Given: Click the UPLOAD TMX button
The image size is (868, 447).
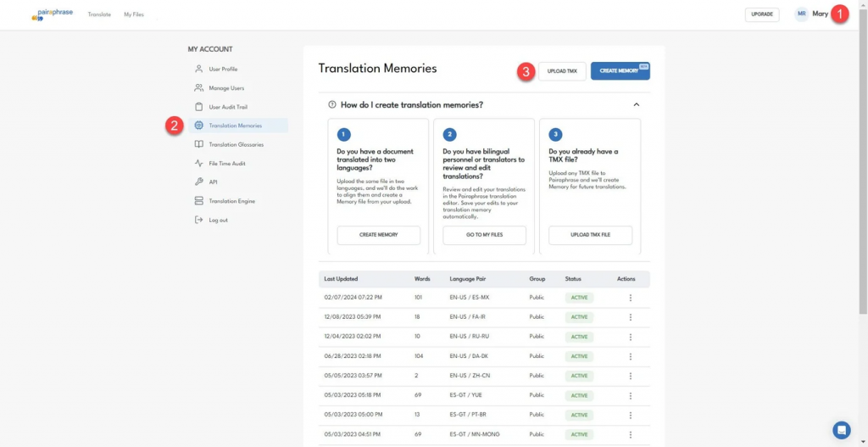Looking at the screenshot, I should coord(562,71).
